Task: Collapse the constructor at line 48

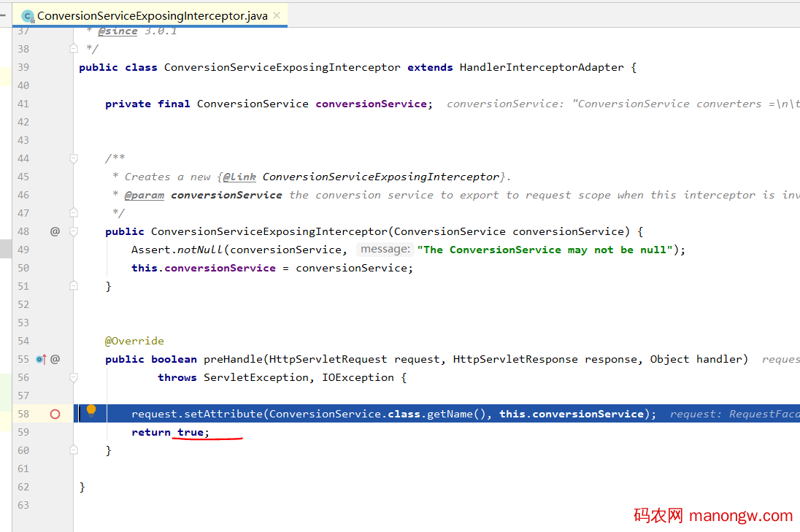Action: (x=73, y=231)
